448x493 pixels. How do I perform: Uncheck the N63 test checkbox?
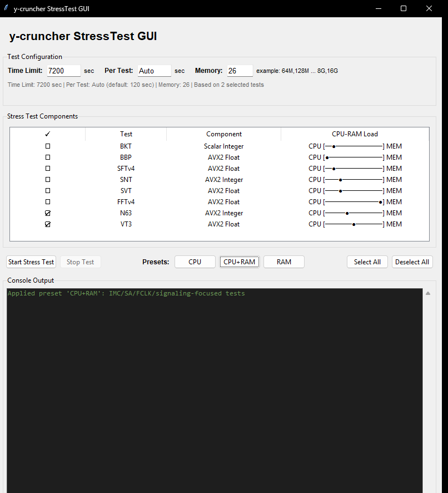click(x=48, y=213)
